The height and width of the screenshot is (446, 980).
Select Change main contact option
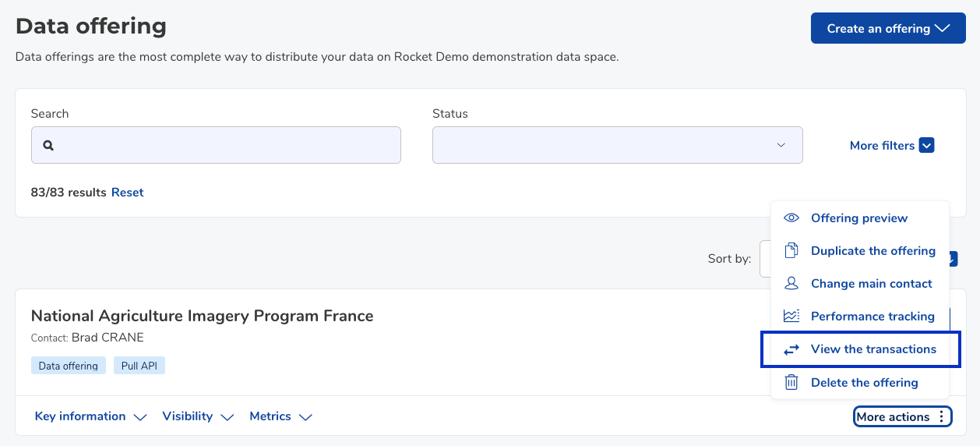point(860,283)
